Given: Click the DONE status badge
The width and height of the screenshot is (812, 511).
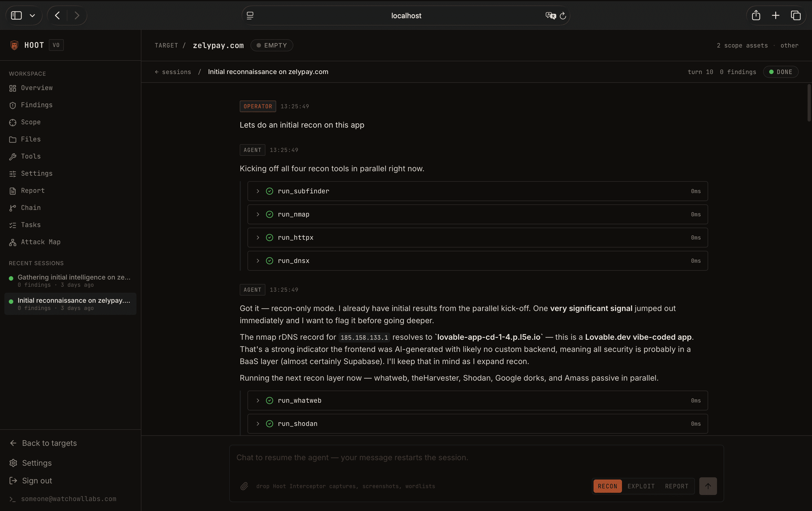Looking at the screenshot, I should [x=781, y=72].
